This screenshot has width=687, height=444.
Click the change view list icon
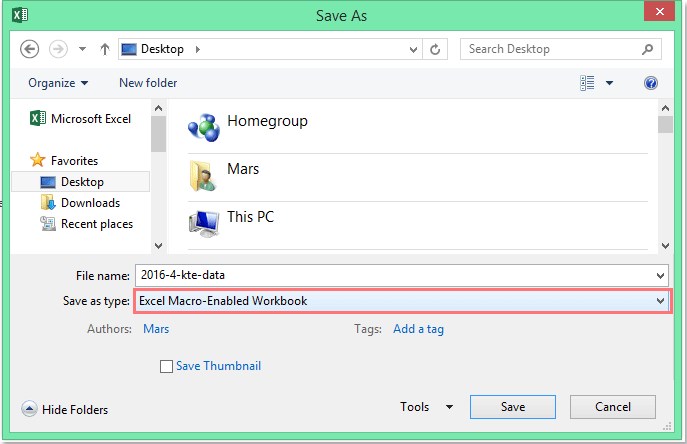point(587,83)
